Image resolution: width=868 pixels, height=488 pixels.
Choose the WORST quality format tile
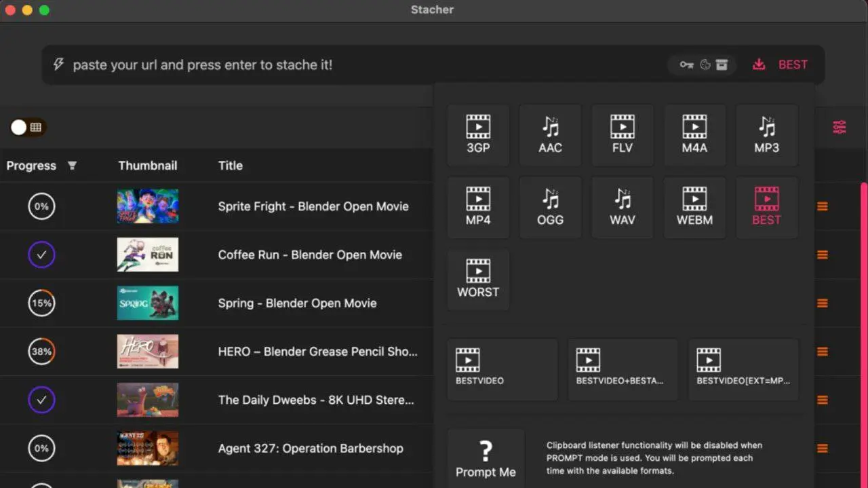(478, 280)
